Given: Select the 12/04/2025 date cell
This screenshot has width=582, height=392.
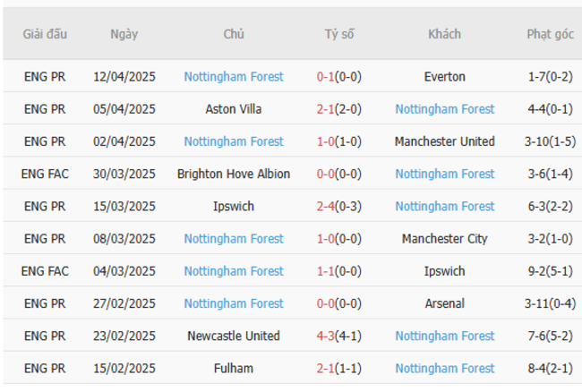Looking at the screenshot, I should (124, 77).
